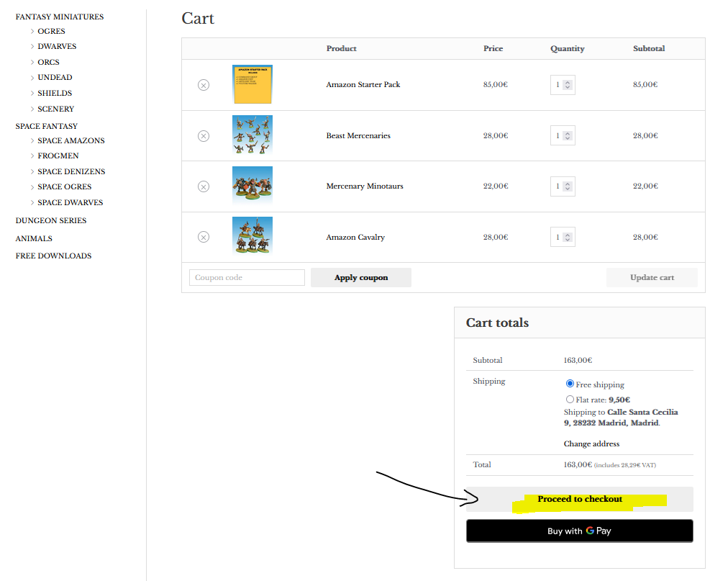Change Beast Mercenaries quantity spinner

click(568, 135)
